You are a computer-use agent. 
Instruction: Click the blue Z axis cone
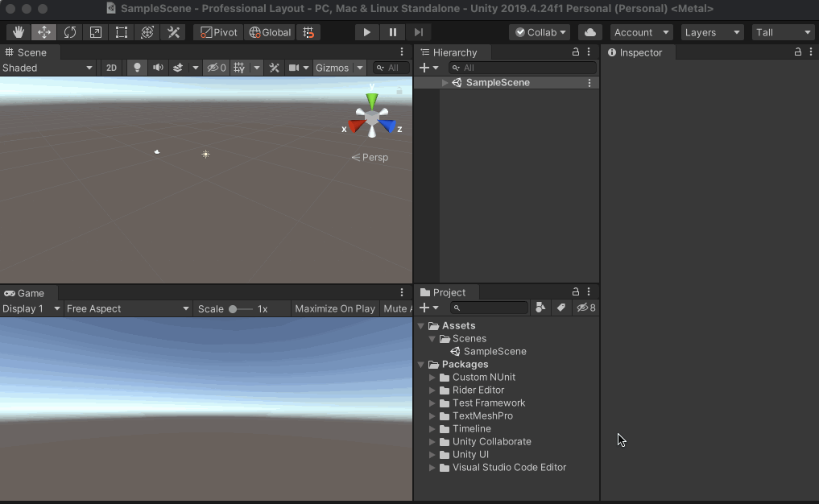pyautogui.click(x=387, y=126)
